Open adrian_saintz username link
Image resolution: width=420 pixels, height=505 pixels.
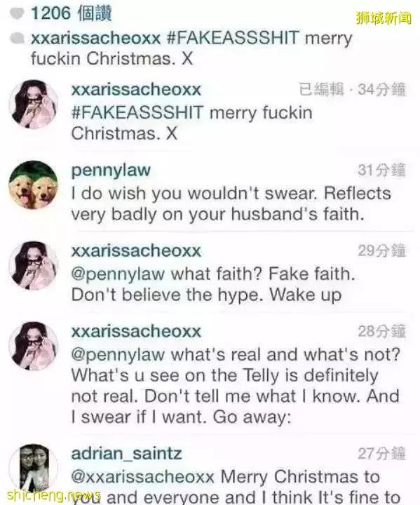[127, 454]
